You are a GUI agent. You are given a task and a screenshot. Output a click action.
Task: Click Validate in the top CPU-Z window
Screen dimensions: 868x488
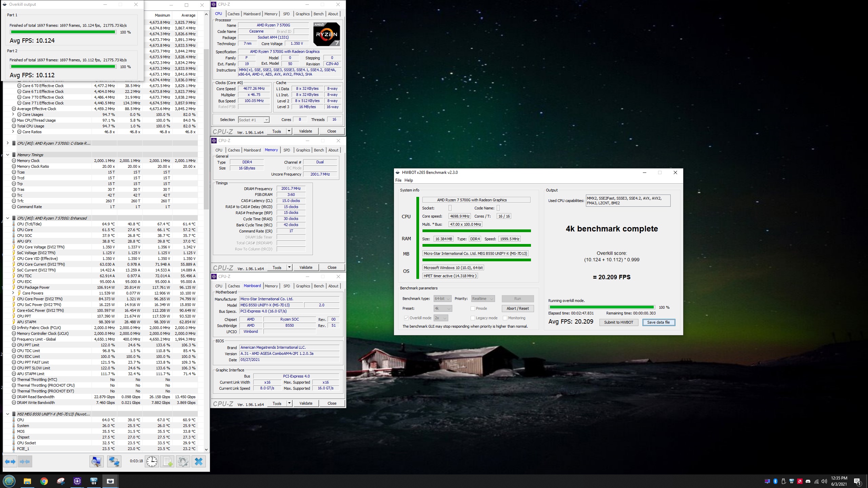click(305, 131)
